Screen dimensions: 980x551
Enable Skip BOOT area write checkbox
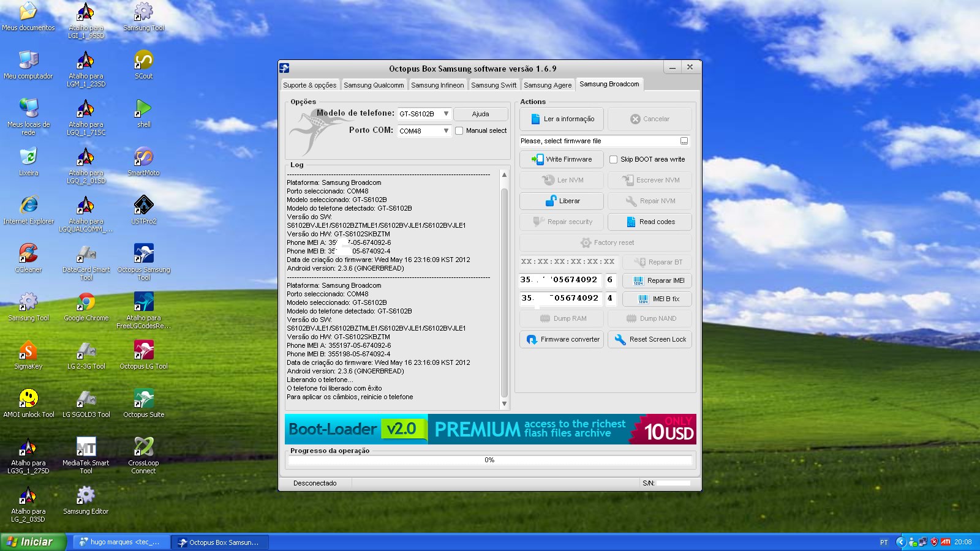pyautogui.click(x=613, y=159)
